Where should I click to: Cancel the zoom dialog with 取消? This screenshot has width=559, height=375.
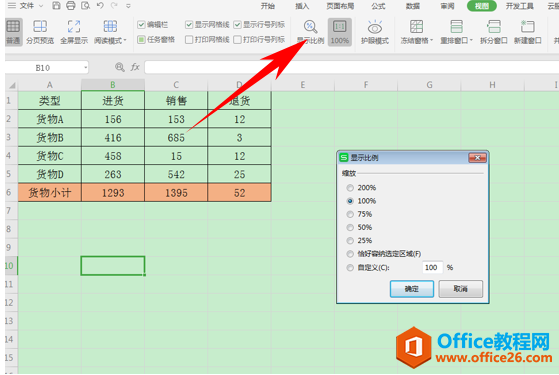coord(461,289)
